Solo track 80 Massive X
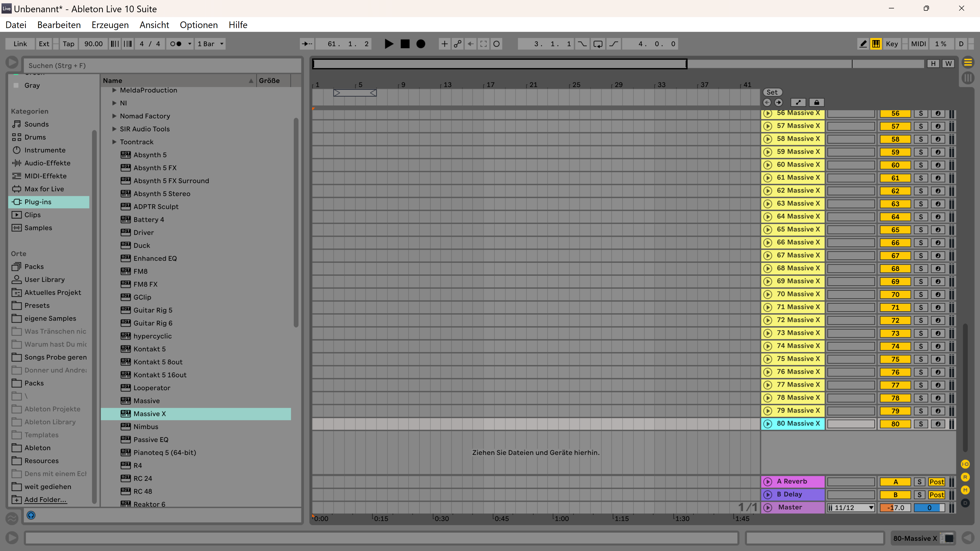This screenshot has width=980, height=551. 921,424
